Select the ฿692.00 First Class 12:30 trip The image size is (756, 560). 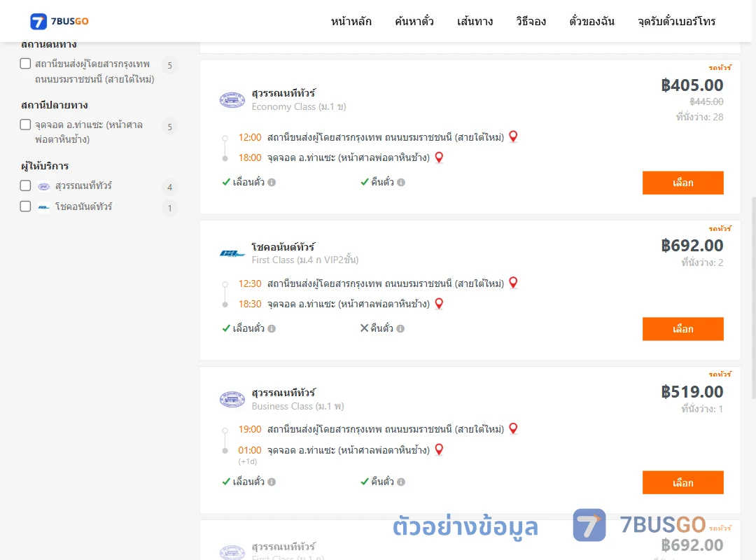(x=682, y=329)
